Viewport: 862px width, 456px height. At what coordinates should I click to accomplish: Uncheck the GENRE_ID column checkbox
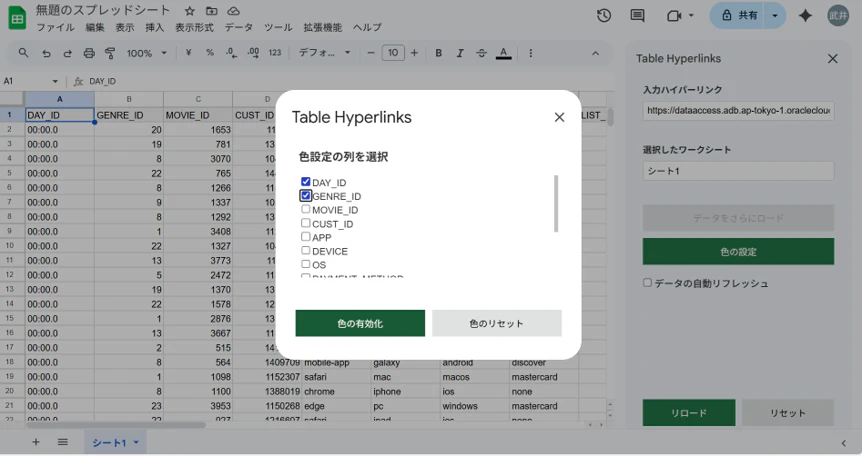click(306, 195)
